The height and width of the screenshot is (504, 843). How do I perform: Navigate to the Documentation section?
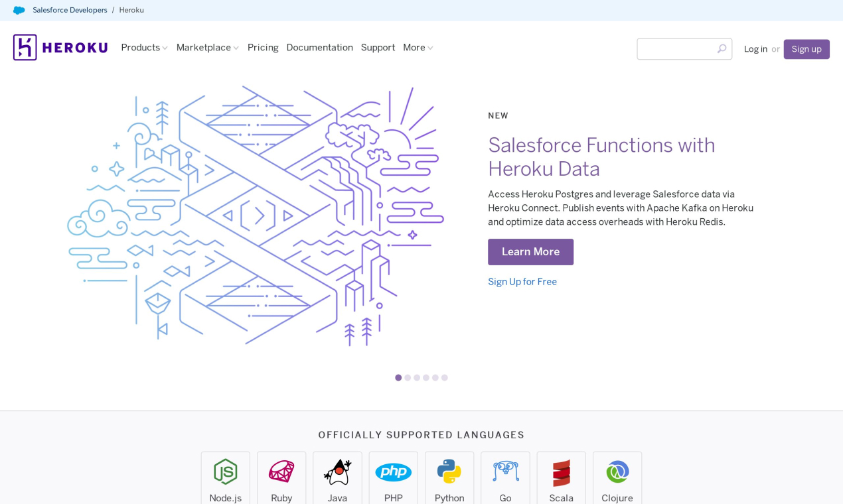click(319, 47)
